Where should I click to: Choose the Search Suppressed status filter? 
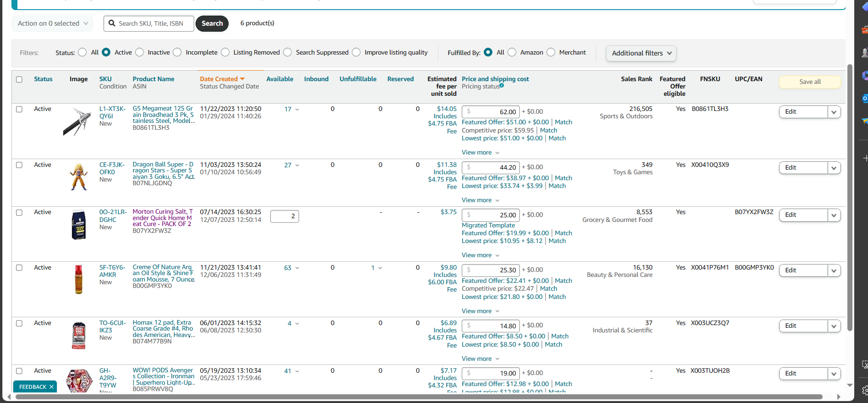point(288,52)
